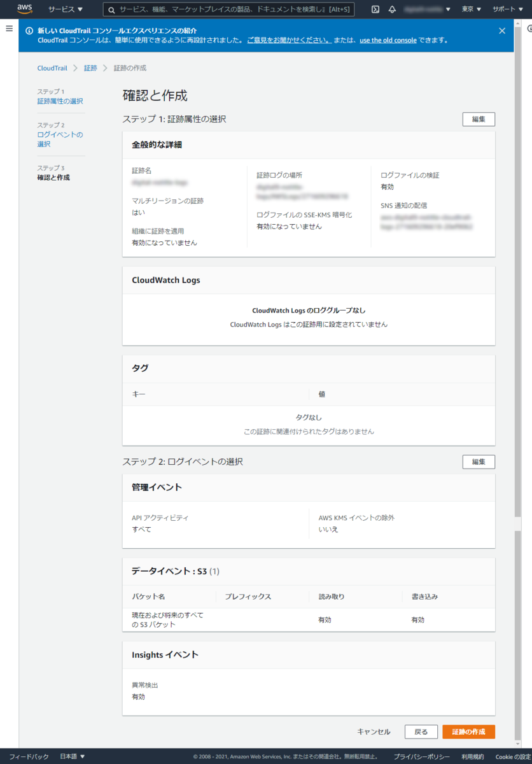Screen dimensions: 532x764
Task: Click the マルチリージョンの証跡 label
Action: click(x=168, y=201)
